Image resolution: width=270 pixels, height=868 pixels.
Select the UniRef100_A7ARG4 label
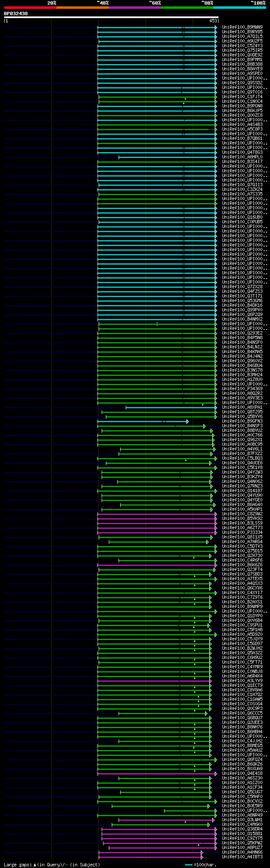242,541
